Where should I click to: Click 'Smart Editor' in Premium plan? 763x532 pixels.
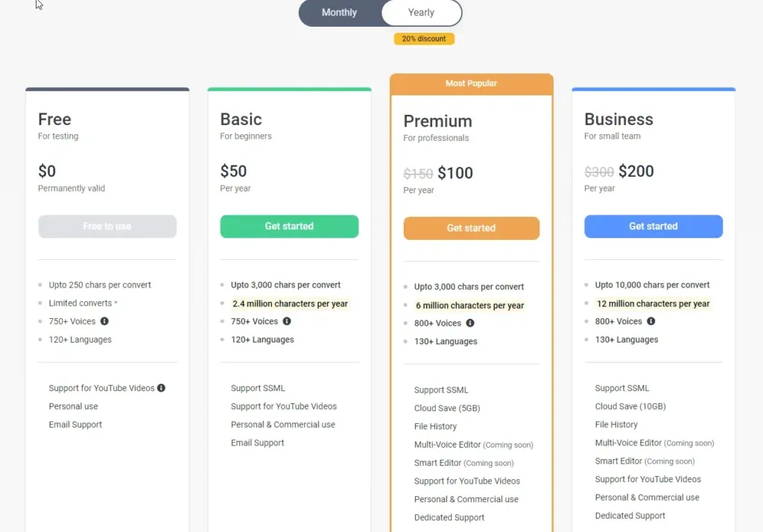click(x=437, y=463)
